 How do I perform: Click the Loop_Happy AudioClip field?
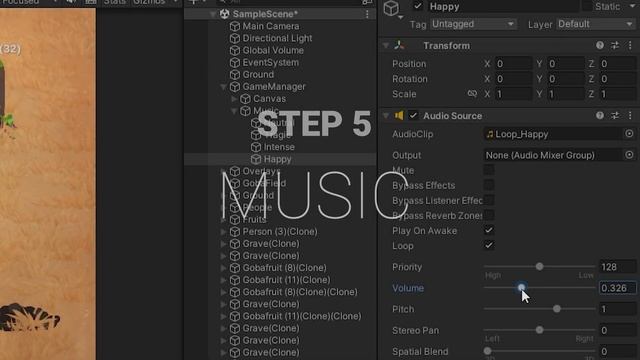point(553,134)
